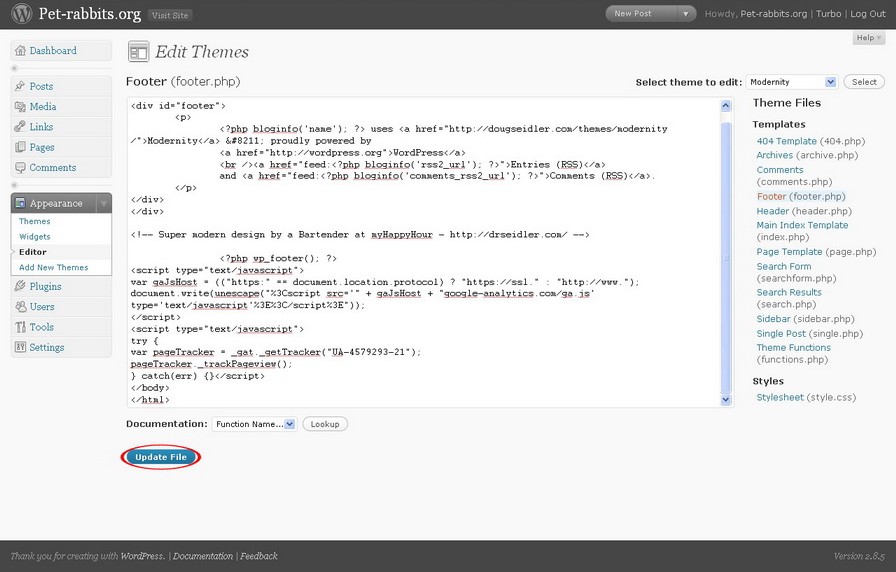Viewport: 896px width, 572px height.
Task: Open the Dashboard menu item
Action: coord(53,51)
